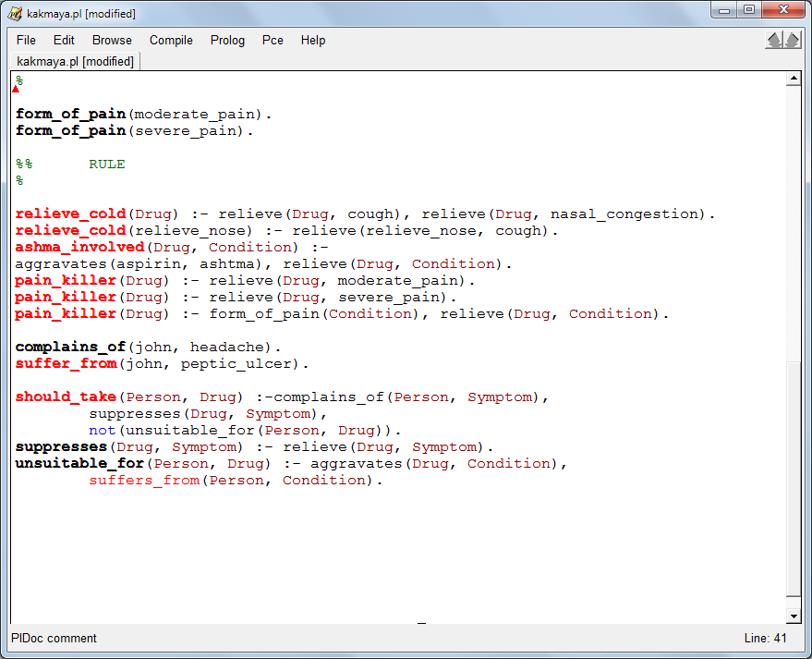The width and height of the screenshot is (812, 659).
Task: Click the SWI-Prolog owl icon in the title bar
Action: [13, 13]
